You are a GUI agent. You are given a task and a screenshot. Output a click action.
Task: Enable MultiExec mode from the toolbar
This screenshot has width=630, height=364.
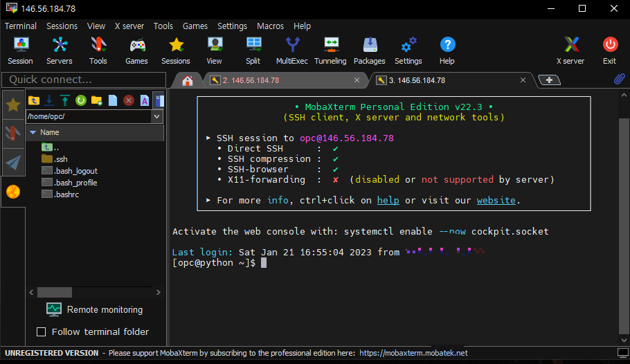tap(292, 51)
